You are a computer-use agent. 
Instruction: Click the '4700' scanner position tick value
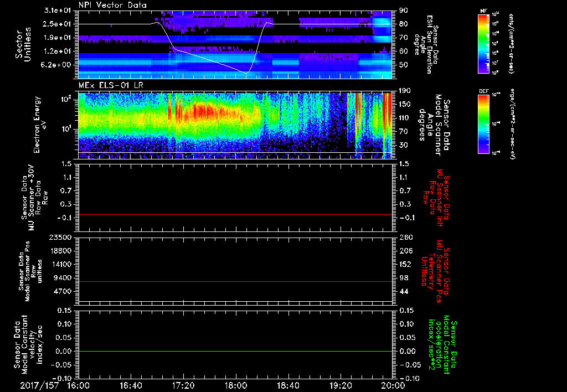[x=62, y=291]
